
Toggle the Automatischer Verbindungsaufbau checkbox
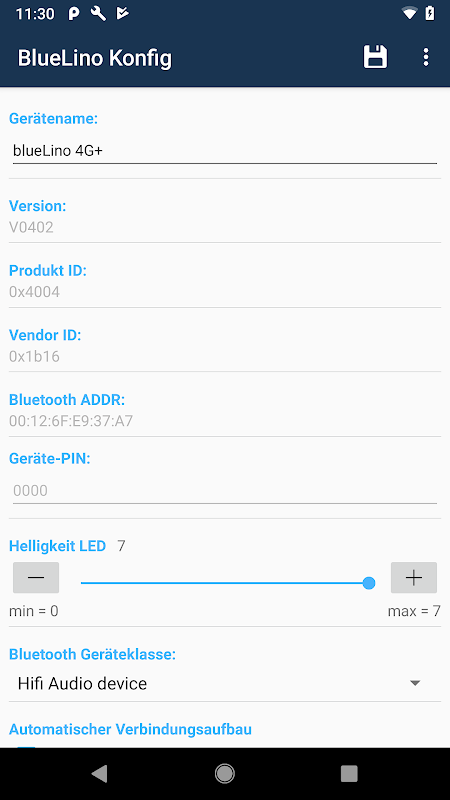[x=27, y=748]
